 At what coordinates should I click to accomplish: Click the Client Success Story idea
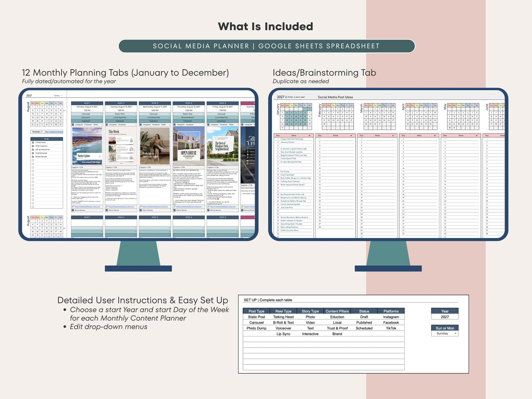tap(289, 231)
